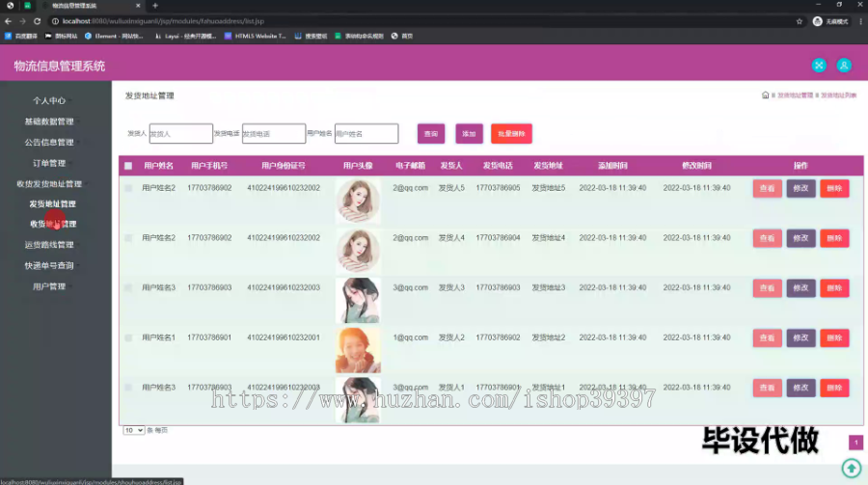Click 修改 for the 发货人1 row

tap(800, 388)
